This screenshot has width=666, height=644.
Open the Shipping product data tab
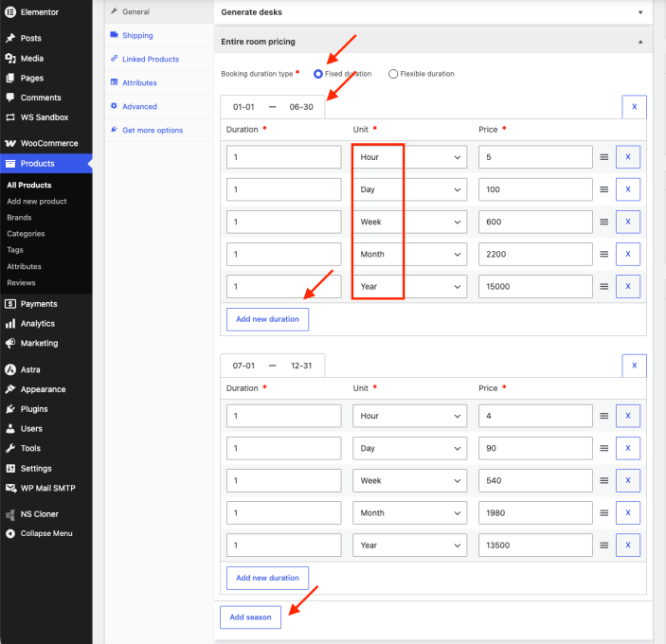[159, 35]
